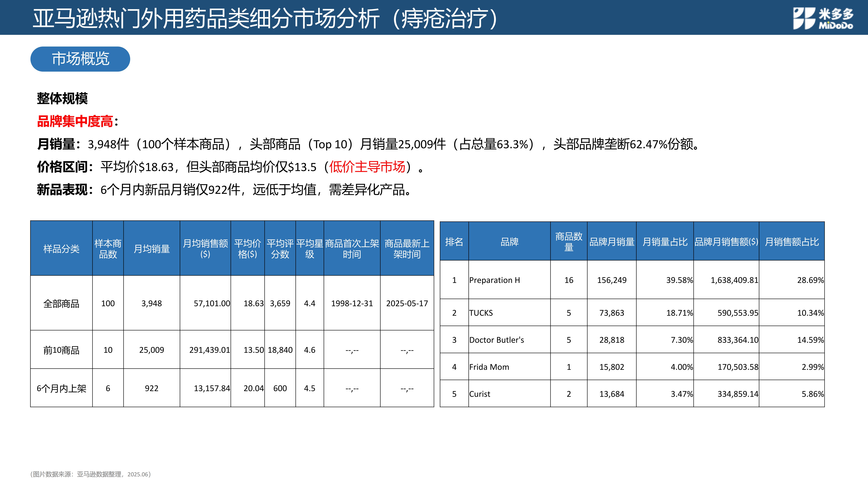
Task: Click the 5.86% revenue share cell
Action: tap(792, 394)
